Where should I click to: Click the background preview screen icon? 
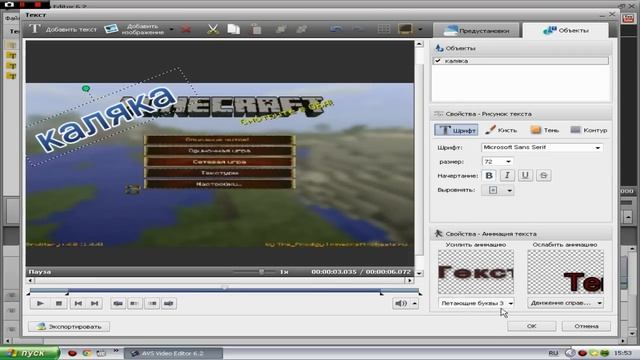[x=405, y=29]
